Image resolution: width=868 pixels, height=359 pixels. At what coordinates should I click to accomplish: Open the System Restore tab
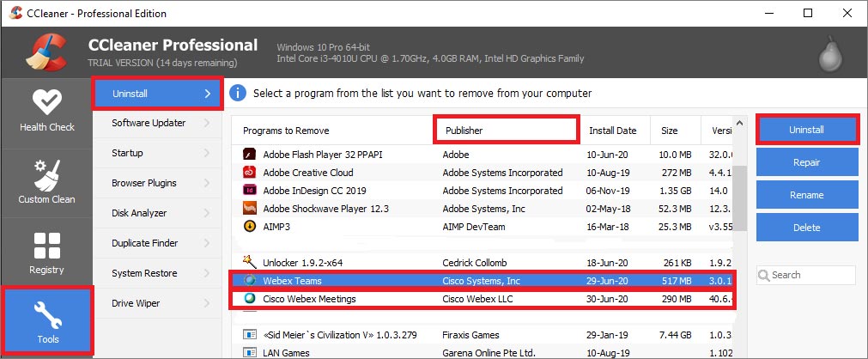(x=158, y=273)
